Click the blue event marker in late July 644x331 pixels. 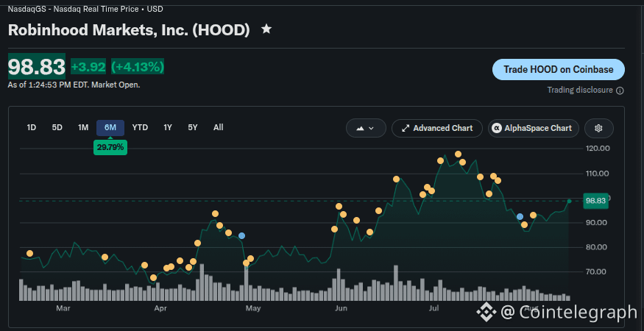tap(520, 216)
